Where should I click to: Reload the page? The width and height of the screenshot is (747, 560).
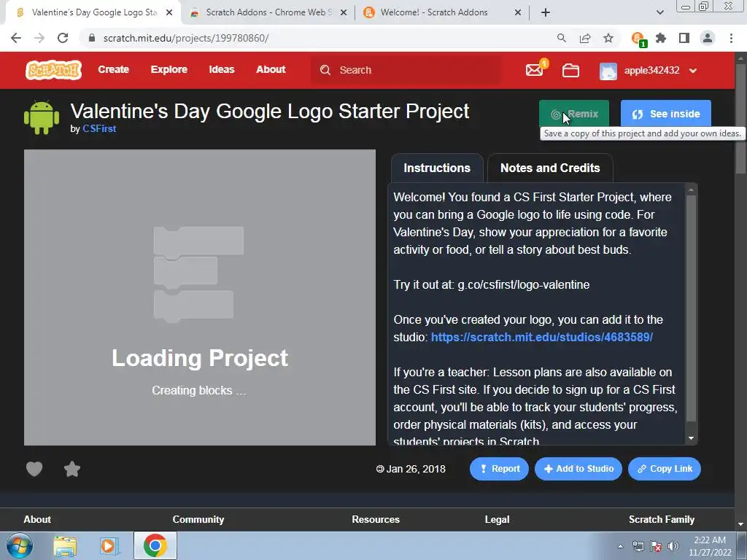pos(63,38)
